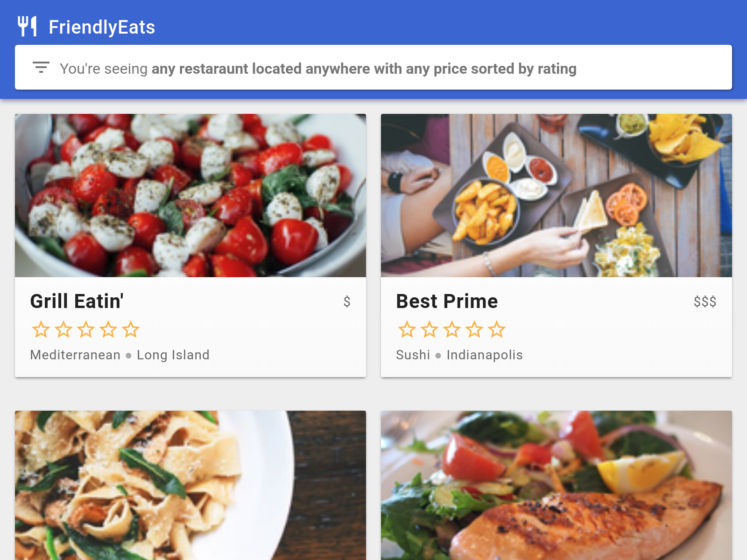Open the grilled salmon restaurant card
Screen dimensions: 747x560
(x=557, y=485)
